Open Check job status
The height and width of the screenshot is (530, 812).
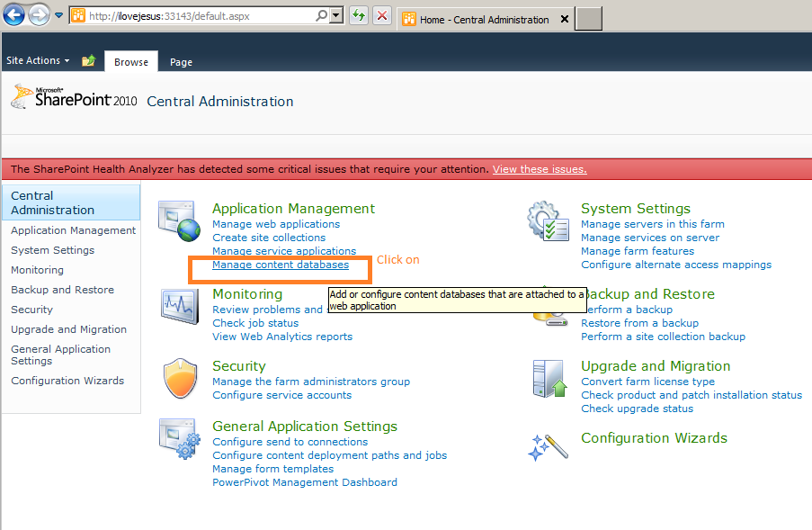click(x=255, y=323)
